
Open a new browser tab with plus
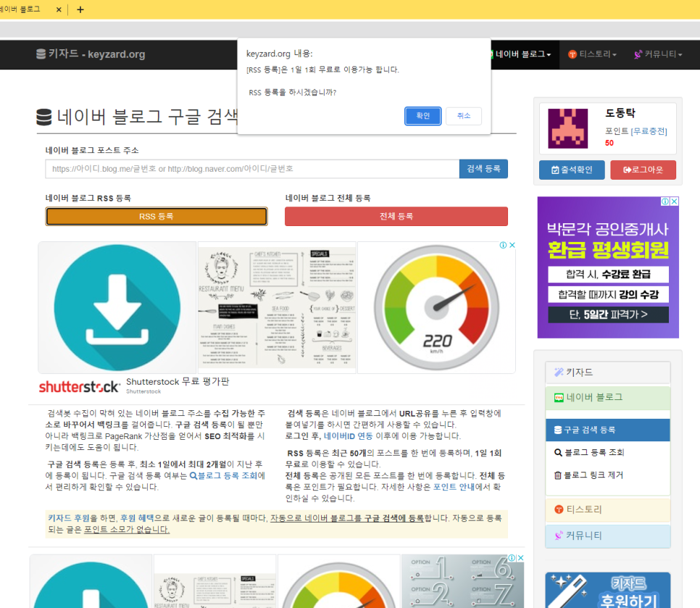click(80, 9)
